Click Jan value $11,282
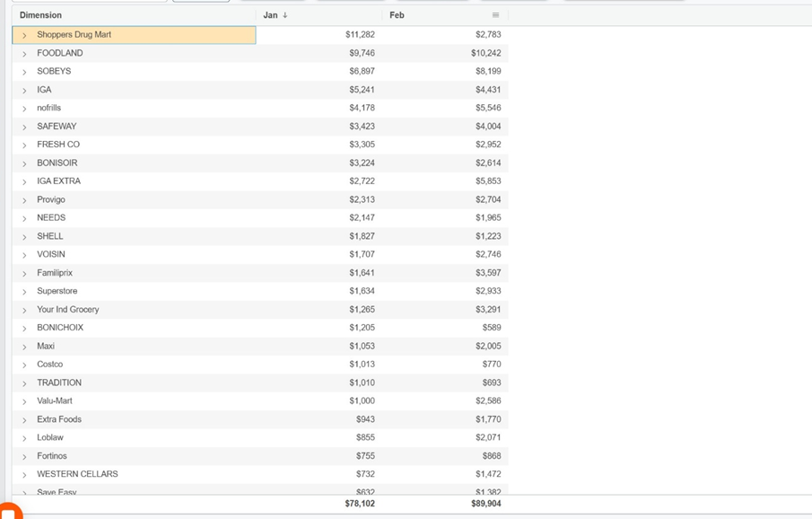 (x=360, y=34)
